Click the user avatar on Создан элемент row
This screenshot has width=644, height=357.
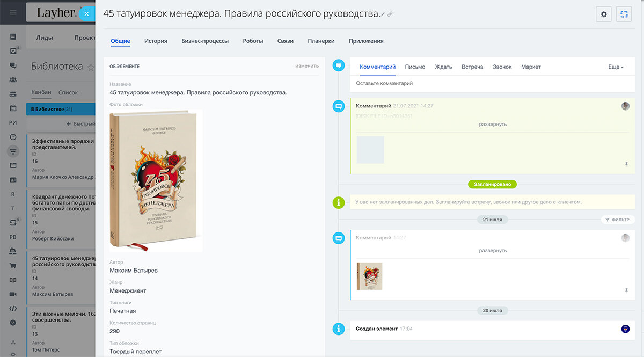625,329
